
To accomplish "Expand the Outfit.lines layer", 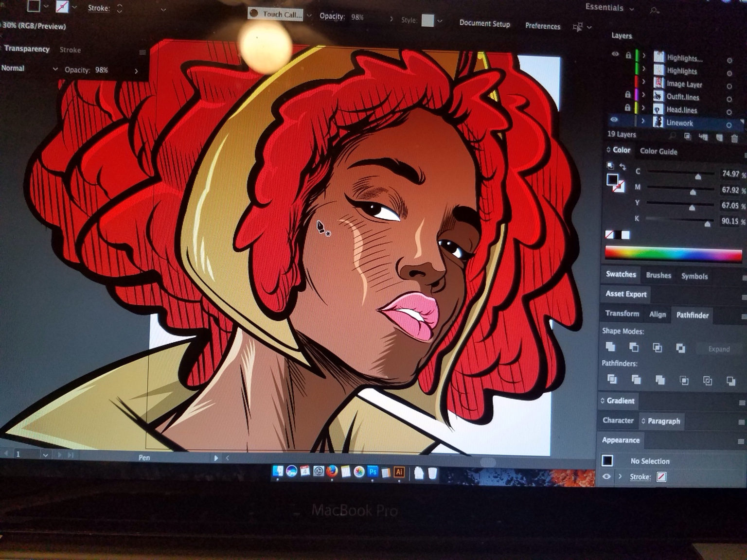I will 643,95.
